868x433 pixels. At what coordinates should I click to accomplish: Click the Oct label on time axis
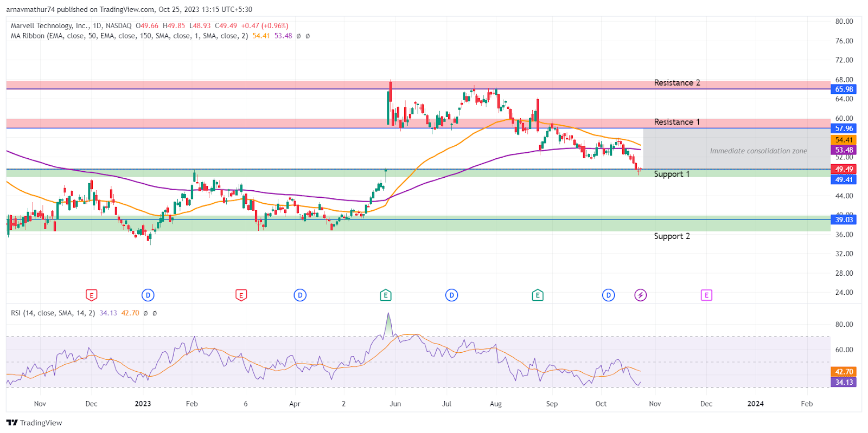pos(601,404)
